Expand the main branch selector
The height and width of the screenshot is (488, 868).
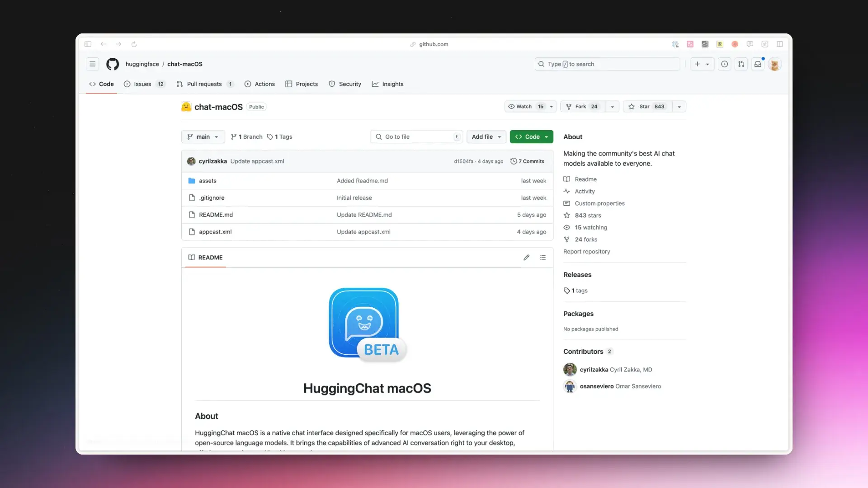pos(203,137)
